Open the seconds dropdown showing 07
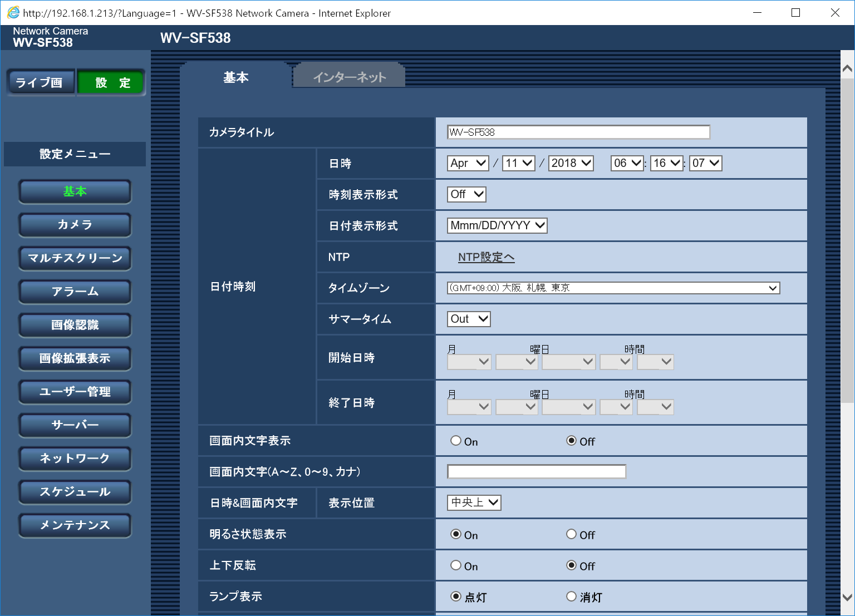 (706, 163)
